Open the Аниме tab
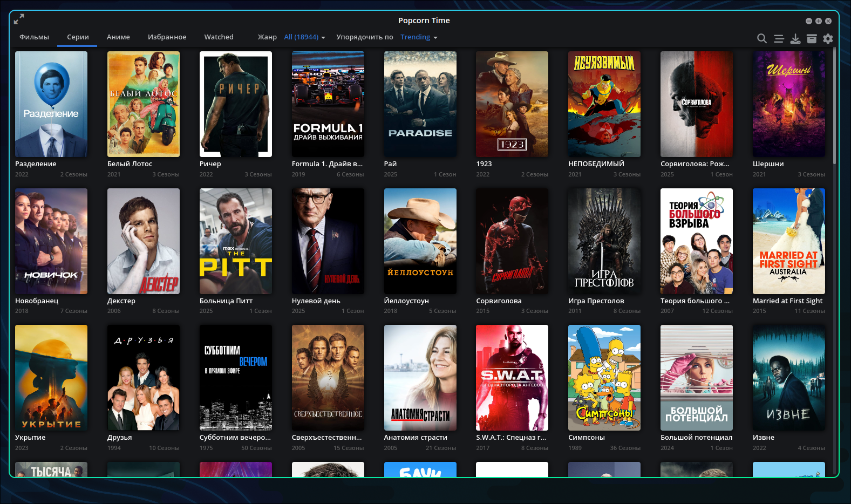Screen dimensions: 851x504 tap(118, 37)
